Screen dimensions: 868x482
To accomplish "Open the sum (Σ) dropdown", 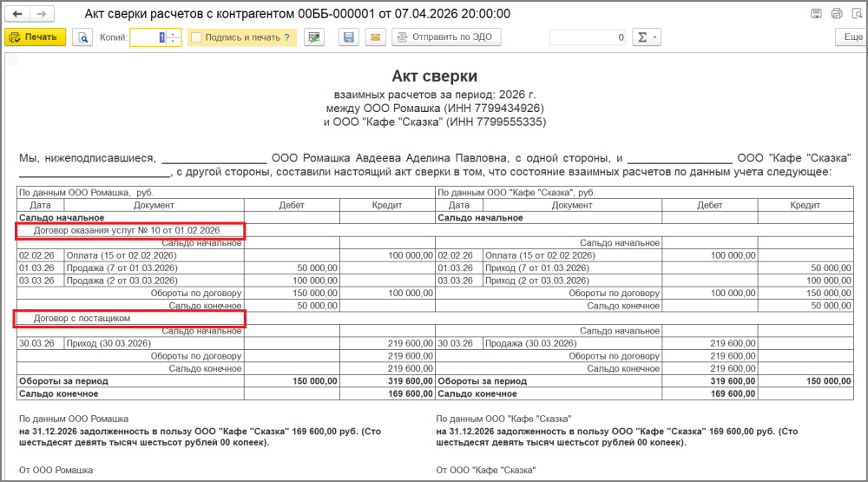I will tap(645, 37).
